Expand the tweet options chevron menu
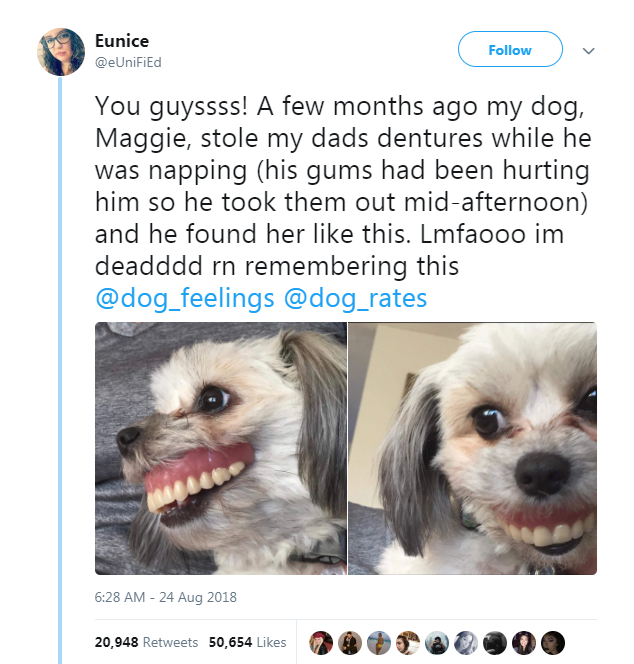The image size is (634, 664). 588,50
